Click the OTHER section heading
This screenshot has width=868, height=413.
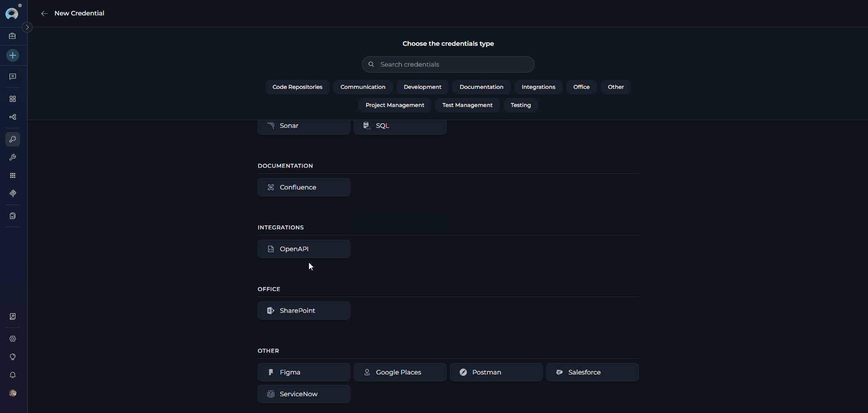click(x=269, y=351)
